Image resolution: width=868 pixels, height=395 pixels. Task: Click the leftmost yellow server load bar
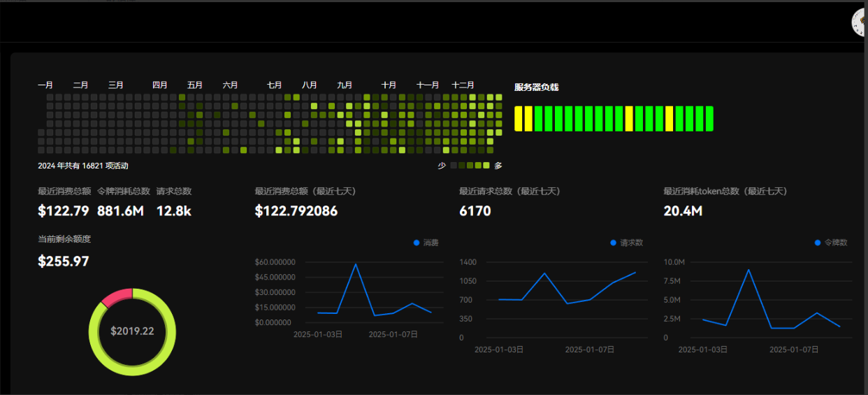point(519,119)
